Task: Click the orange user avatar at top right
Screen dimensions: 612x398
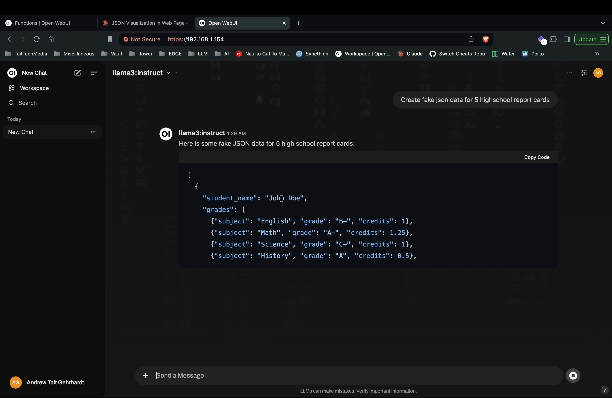Action: click(598, 73)
